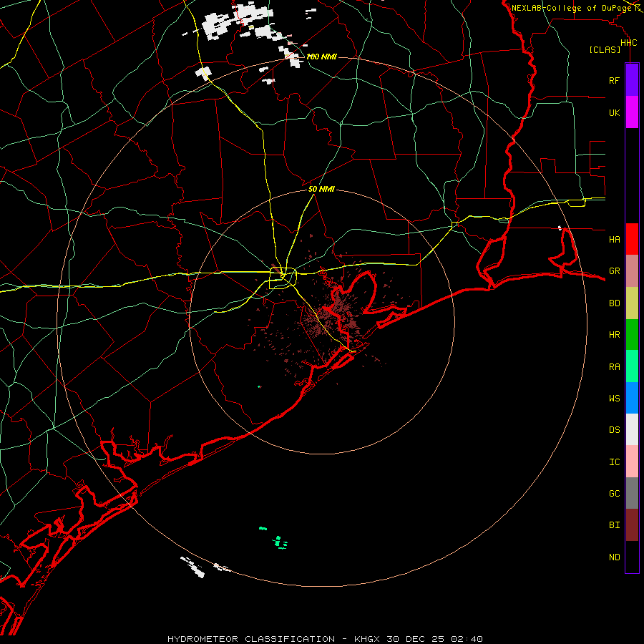This screenshot has width=644, height=644.
Task: Click the 02:40 timestamp
Action: point(466,639)
